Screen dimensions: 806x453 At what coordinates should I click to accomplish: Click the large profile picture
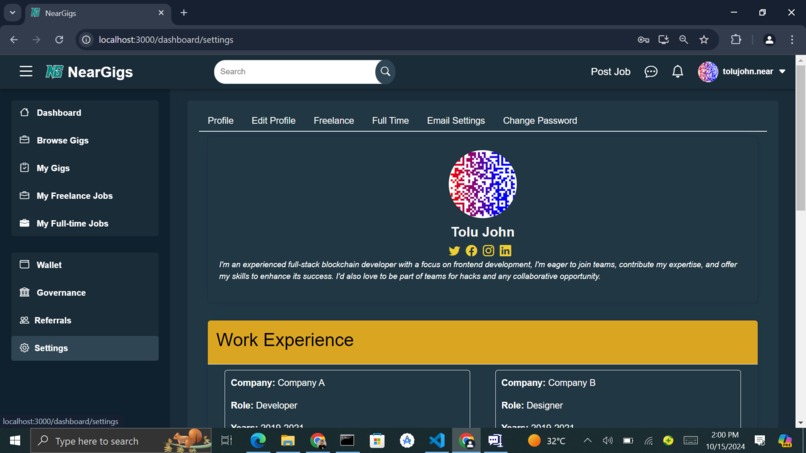(482, 184)
